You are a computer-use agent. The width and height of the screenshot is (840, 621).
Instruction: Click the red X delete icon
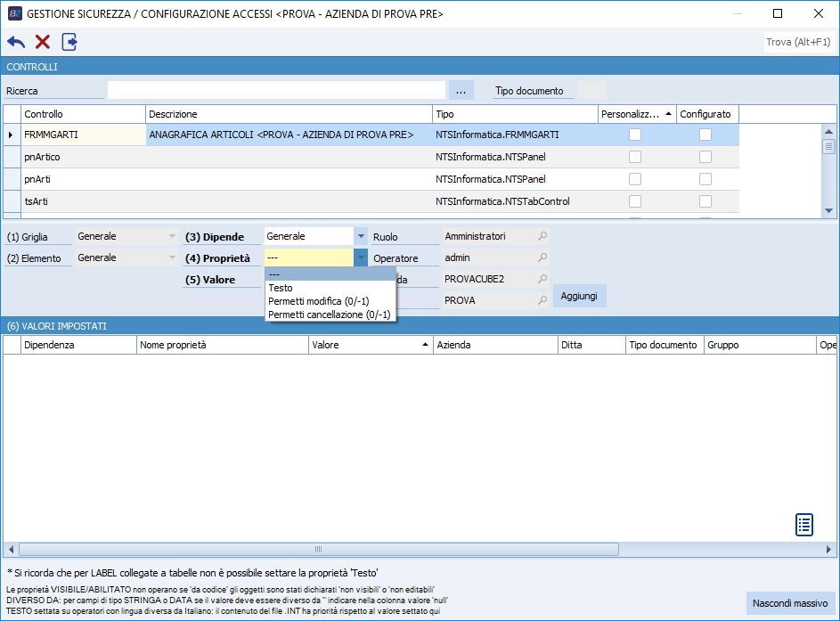click(43, 42)
